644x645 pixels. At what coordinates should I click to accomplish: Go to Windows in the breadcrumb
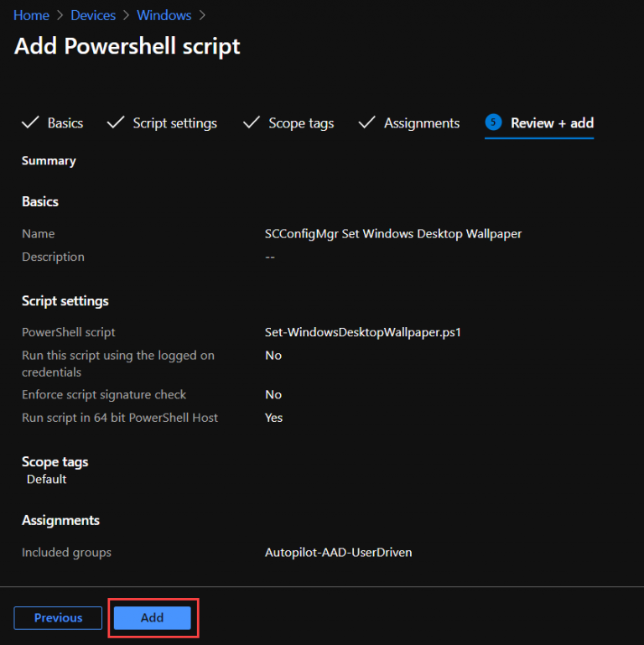click(164, 15)
